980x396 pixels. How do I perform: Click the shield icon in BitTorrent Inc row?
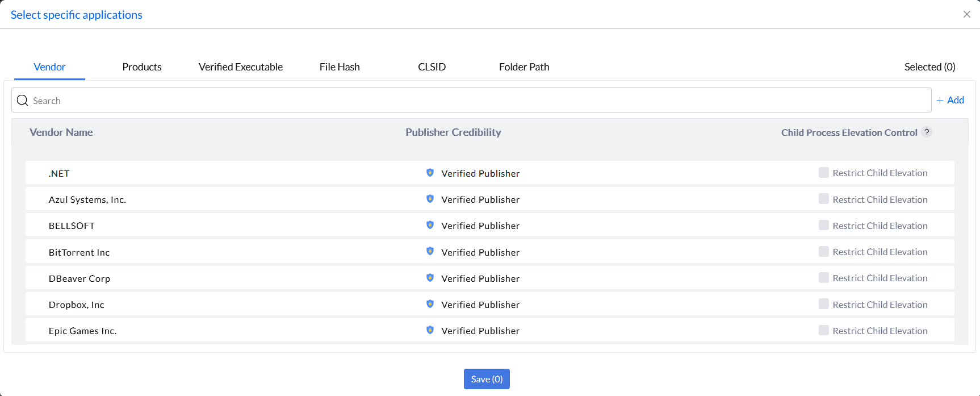(x=430, y=251)
